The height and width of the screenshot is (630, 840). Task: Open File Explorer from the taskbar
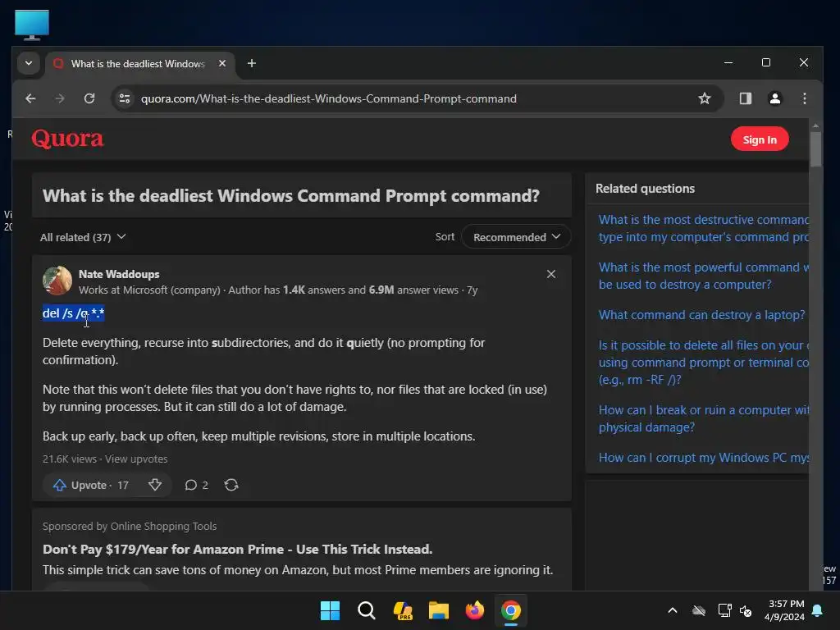point(438,610)
